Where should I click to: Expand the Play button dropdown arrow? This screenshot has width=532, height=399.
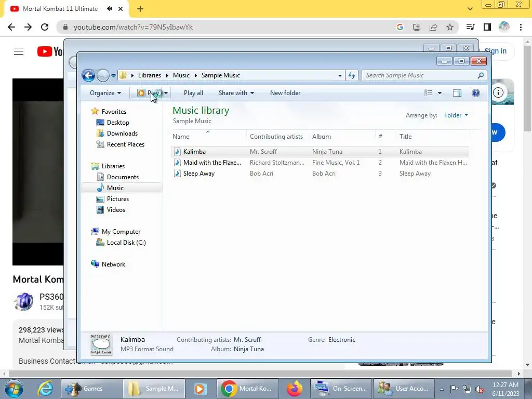(x=166, y=93)
